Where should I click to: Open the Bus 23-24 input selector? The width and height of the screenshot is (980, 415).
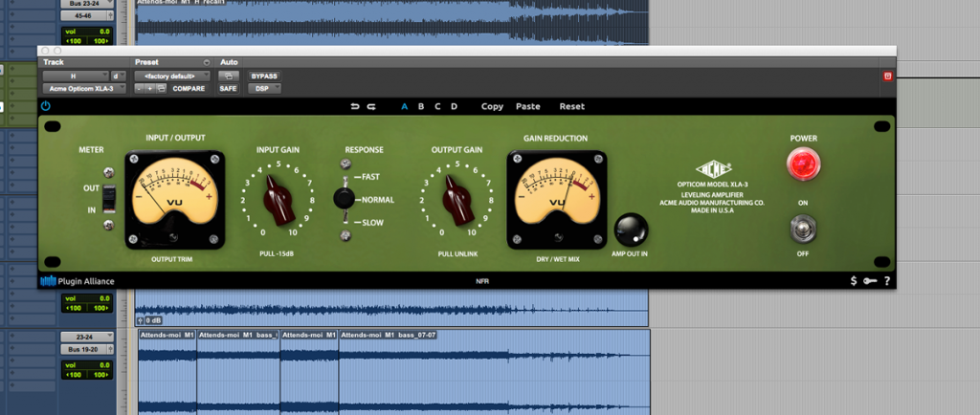click(87, 3)
